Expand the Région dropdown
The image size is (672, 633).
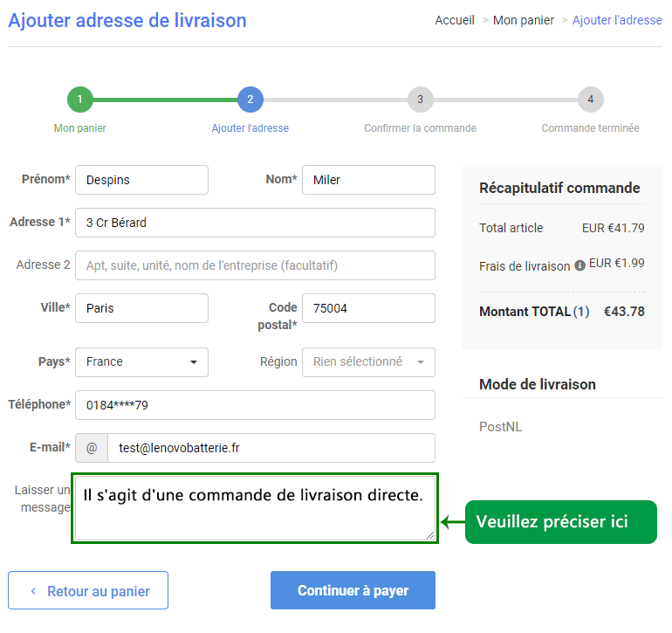click(x=368, y=362)
